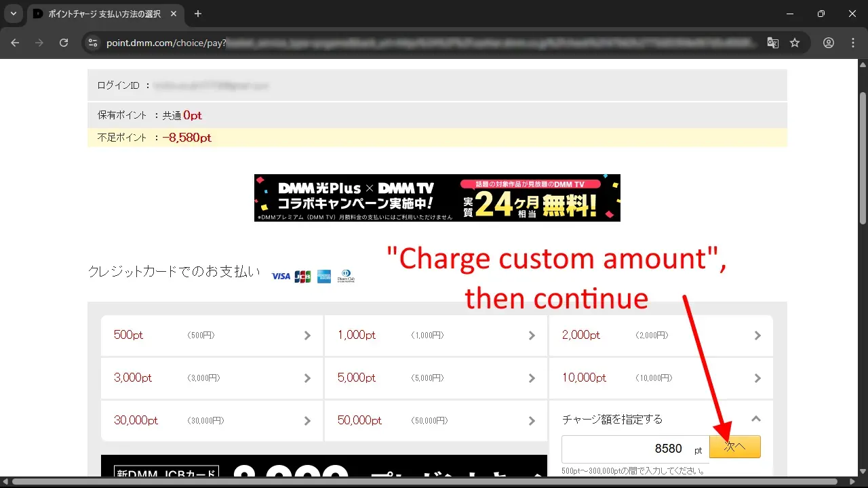
Task: Open the Chrome three-dot menu
Action: point(853,43)
